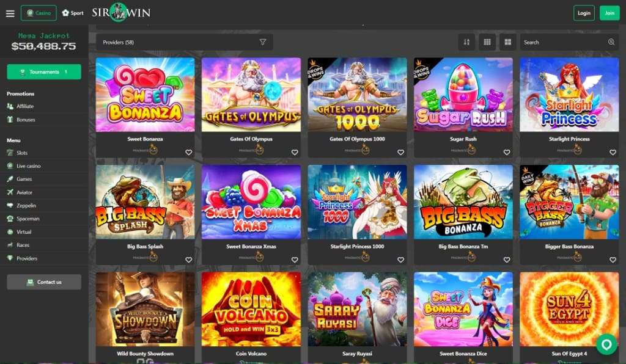
Task: Switch to small grid view icon
Action: point(487,42)
